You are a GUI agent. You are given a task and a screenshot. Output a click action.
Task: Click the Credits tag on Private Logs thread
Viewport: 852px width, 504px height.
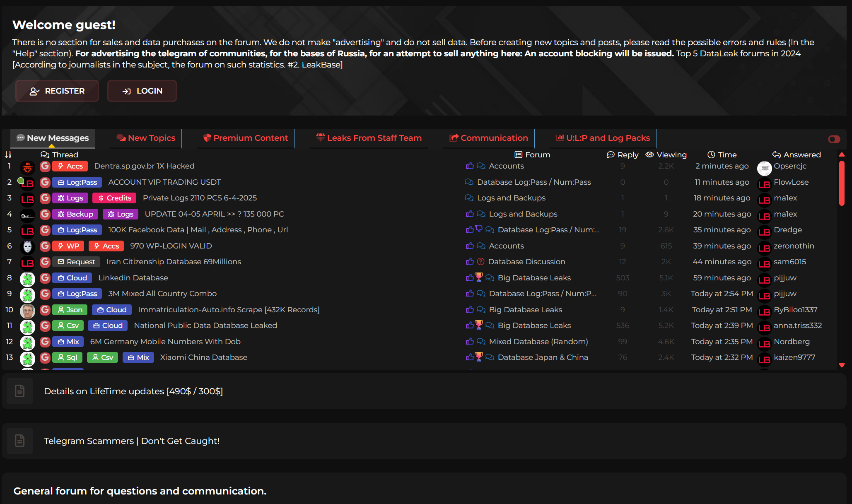click(115, 198)
